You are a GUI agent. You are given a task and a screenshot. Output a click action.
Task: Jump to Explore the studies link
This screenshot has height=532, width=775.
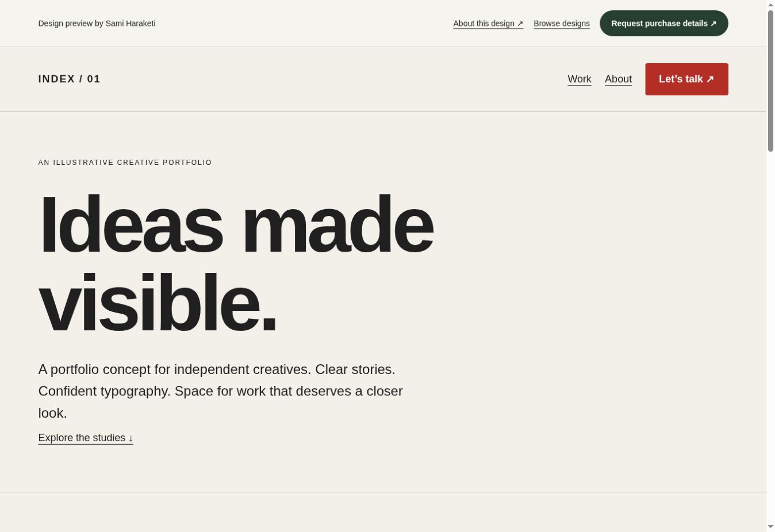86,438
